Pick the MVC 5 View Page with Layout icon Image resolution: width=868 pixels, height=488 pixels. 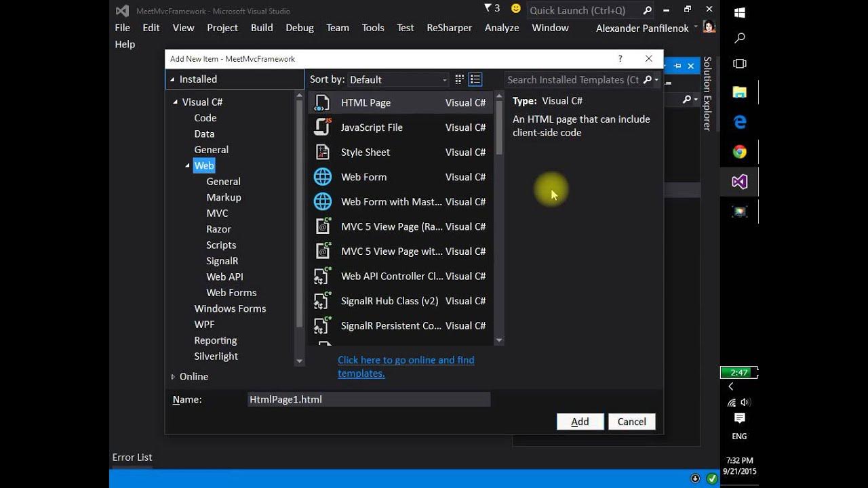(323, 251)
